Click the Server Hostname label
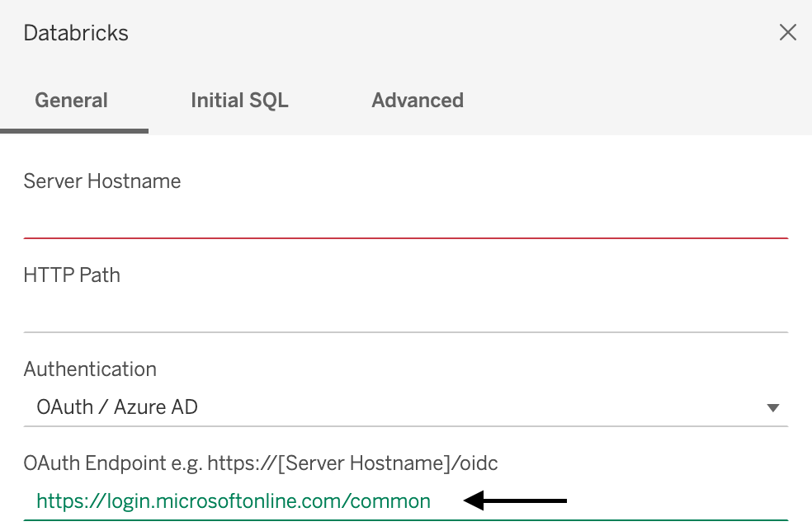The image size is (812, 531). [x=102, y=181]
